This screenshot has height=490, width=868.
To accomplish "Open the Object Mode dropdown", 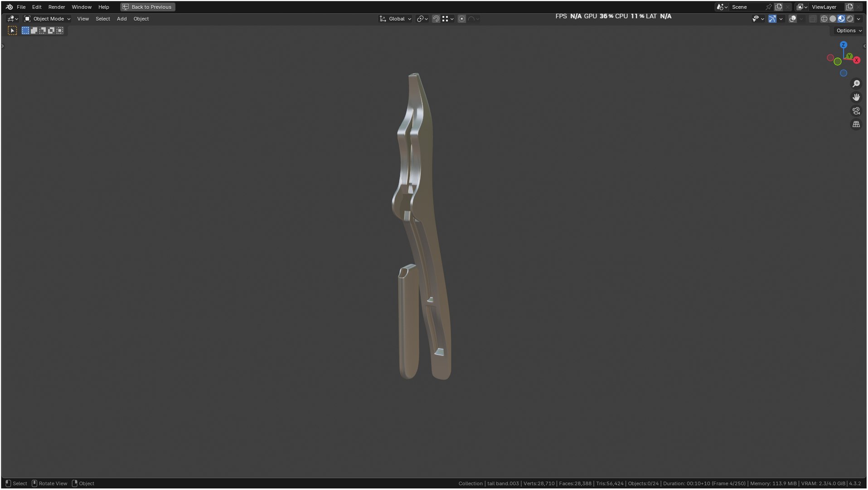I will point(48,19).
